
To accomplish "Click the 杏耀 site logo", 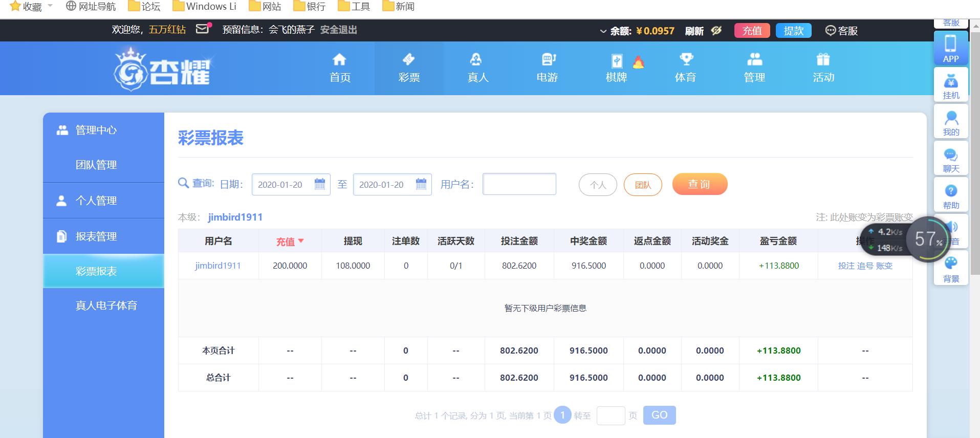I will (x=162, y=69).
